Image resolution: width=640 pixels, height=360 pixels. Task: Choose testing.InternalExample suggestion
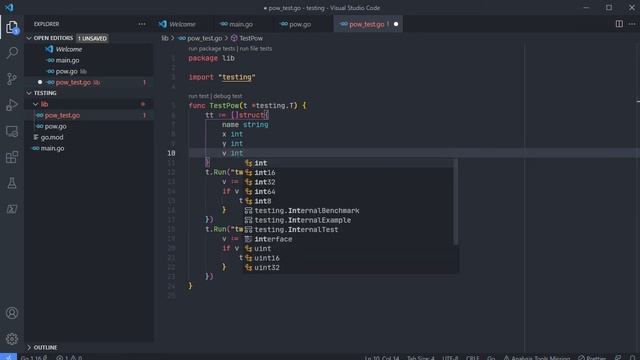[348, 220]
